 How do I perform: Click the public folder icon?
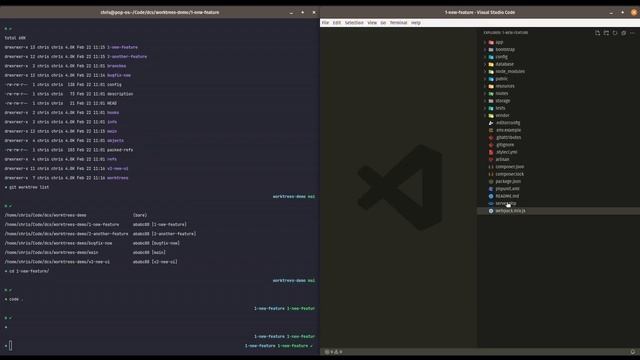point(491,79)
